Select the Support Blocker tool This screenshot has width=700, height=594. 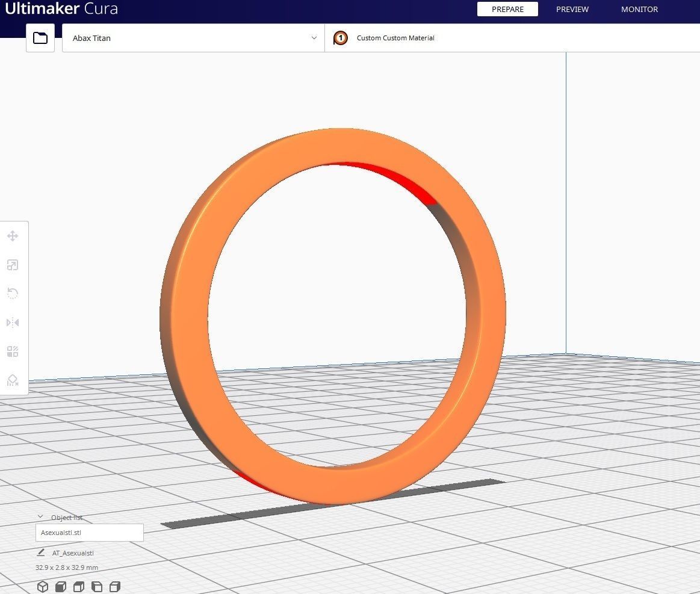point(13,380)
